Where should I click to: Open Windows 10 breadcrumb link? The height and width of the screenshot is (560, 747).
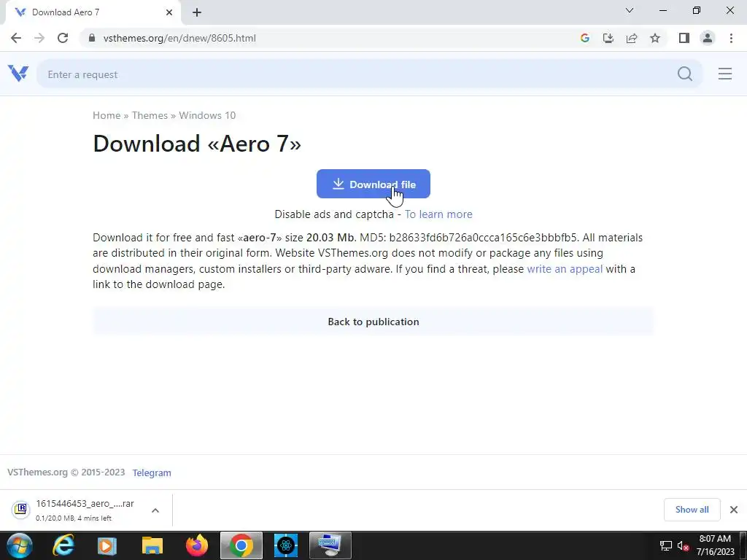[x=207, y=115]
